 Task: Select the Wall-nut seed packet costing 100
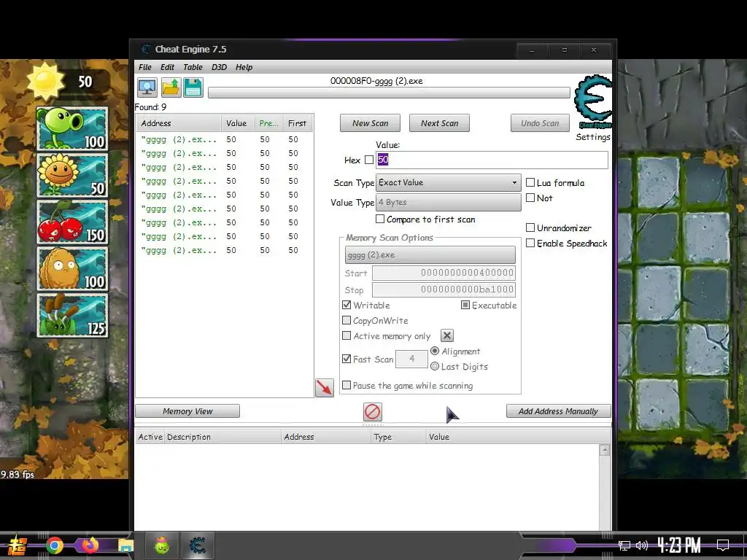(72, 268)
